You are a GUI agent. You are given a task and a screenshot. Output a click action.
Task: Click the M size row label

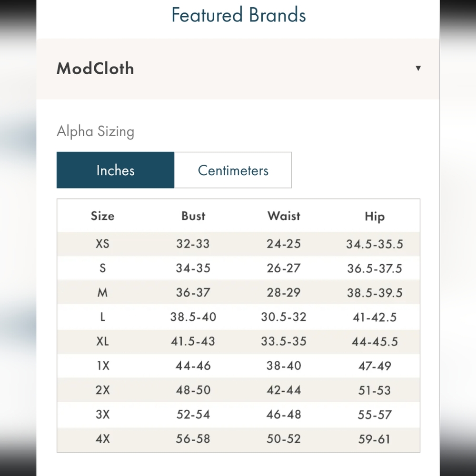(102, 293)
